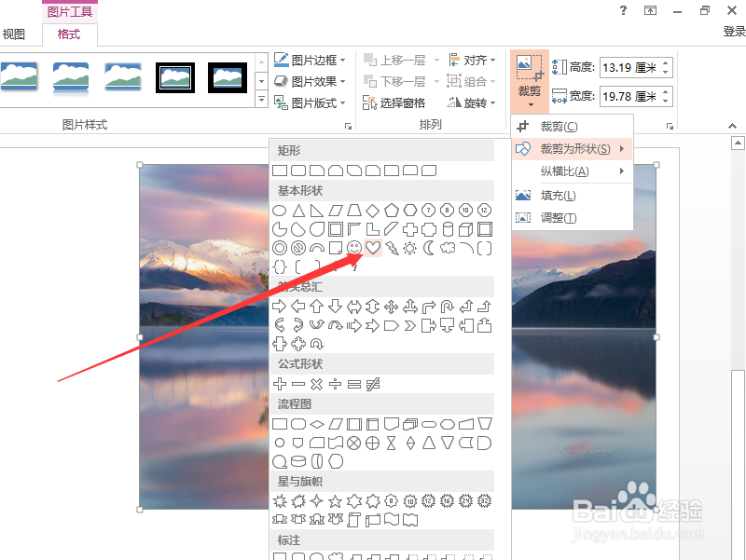Choose the donut ring shape

[280, 248]
